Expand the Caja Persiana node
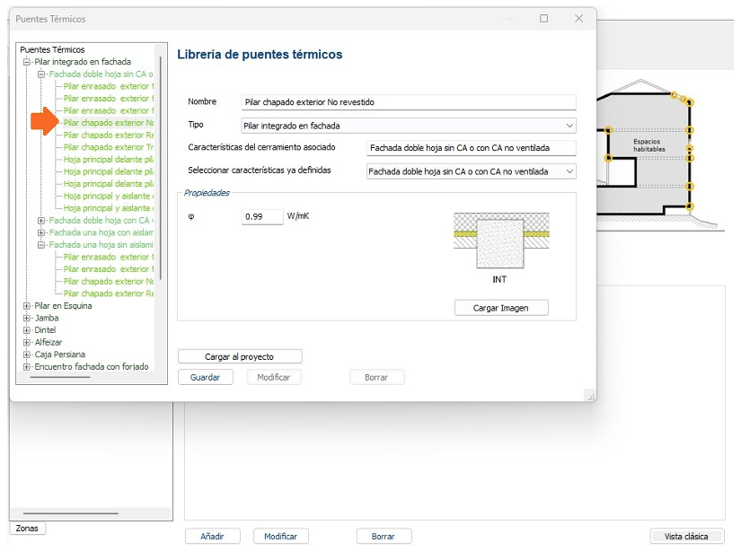The image size is (741, 560). (x=27, y=354)
